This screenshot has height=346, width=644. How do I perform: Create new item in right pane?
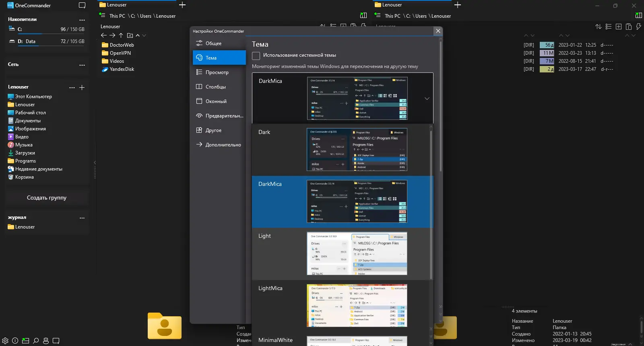(x=619, y=27)
